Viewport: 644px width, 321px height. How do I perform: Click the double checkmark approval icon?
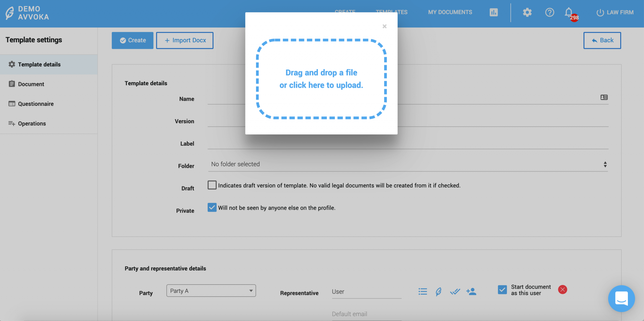click(x=455, y=291)
